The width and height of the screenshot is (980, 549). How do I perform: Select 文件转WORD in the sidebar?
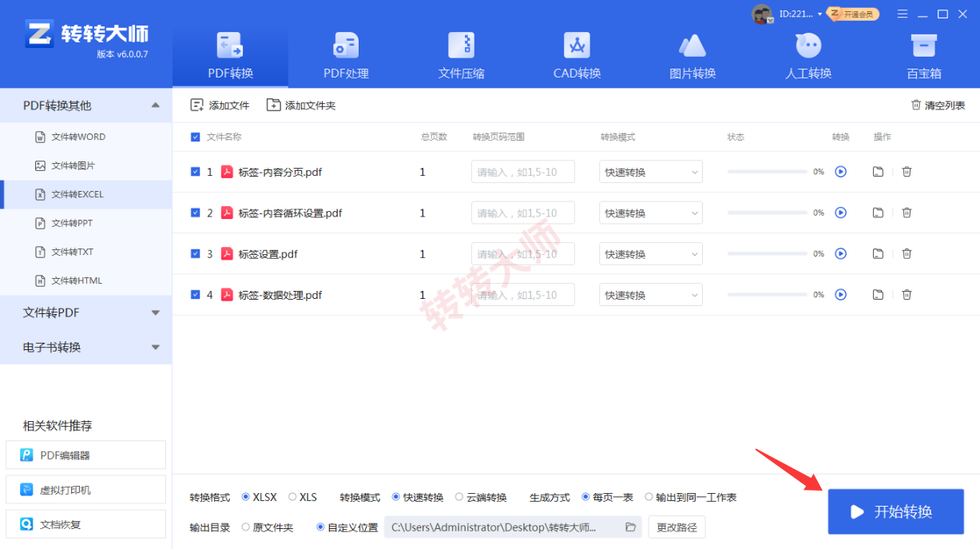pos(85,137)
